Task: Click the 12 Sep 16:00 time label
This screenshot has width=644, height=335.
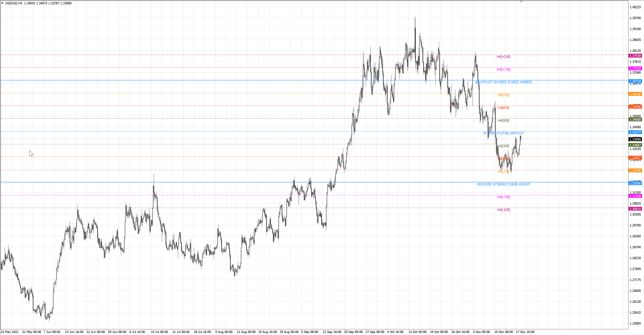Action: [332, 332]
